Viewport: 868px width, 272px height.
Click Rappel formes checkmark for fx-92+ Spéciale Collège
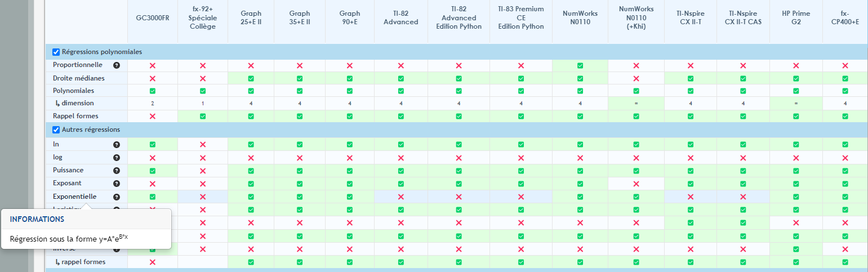[x=203, y=116]
